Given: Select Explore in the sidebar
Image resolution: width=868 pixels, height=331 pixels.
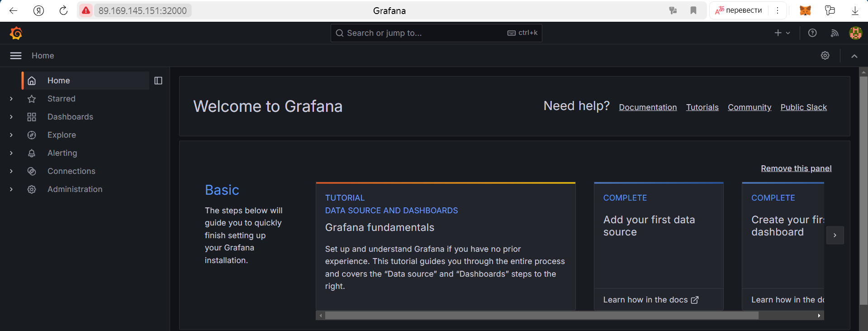Looking at the screenshot, I should [x=62, y=135].
